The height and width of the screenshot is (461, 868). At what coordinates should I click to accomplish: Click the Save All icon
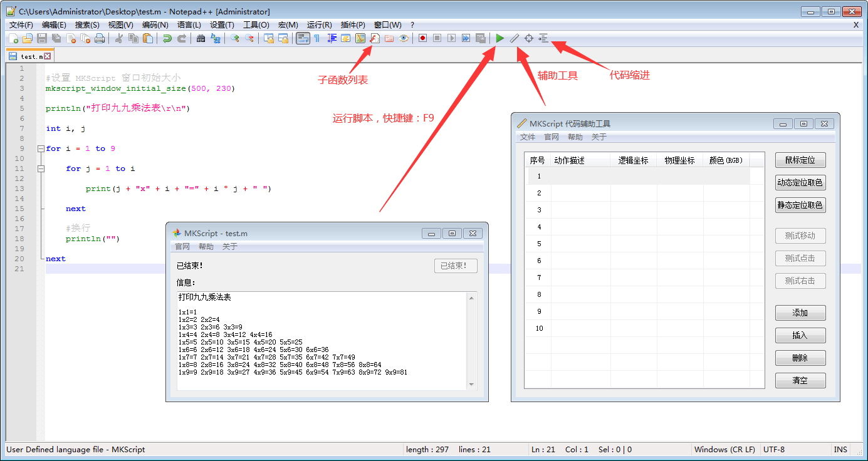56,38
